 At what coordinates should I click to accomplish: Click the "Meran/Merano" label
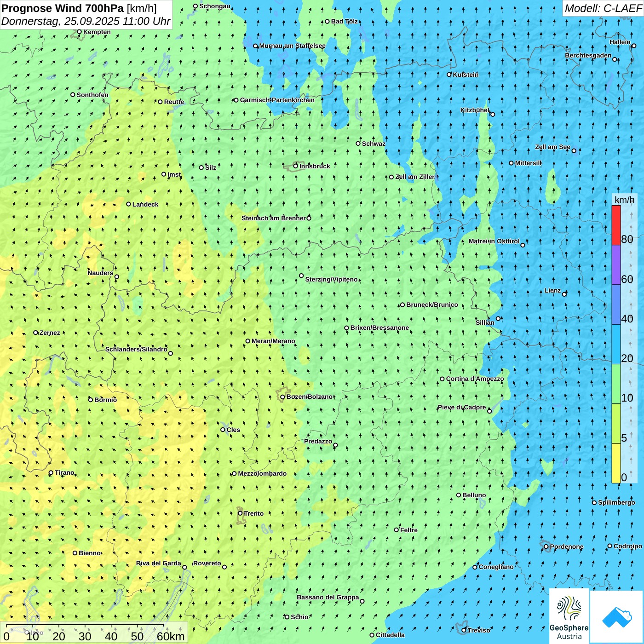pyautogui.click(x=273, y=341)
